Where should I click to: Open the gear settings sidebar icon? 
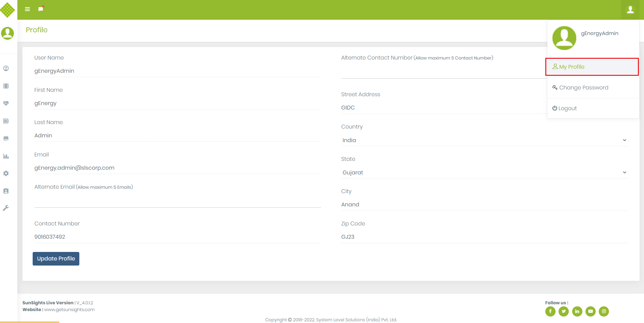(6, 173)
